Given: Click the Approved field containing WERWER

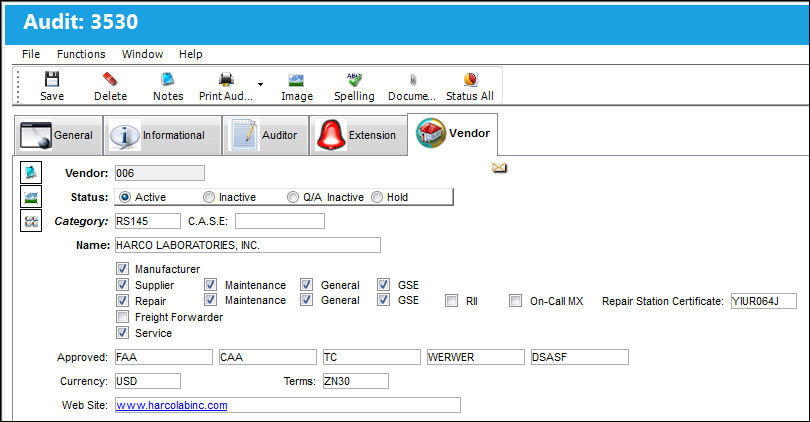Looking at the screenshot, I should (x=476, y=357).
